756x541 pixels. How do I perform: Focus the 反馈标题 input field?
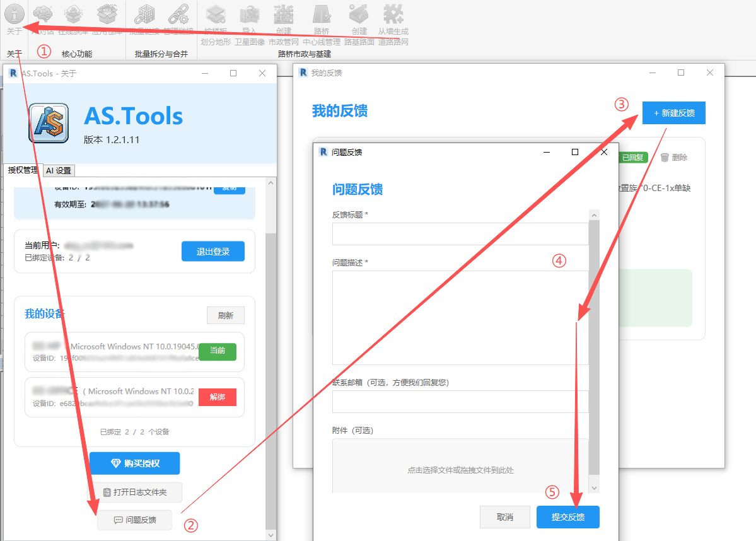pos(460,234)
